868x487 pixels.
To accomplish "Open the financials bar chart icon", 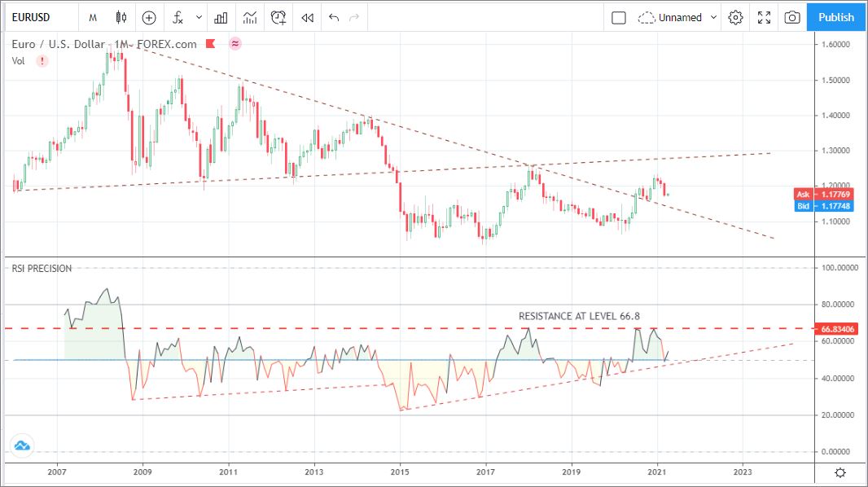I will click(x=221, y=17).
